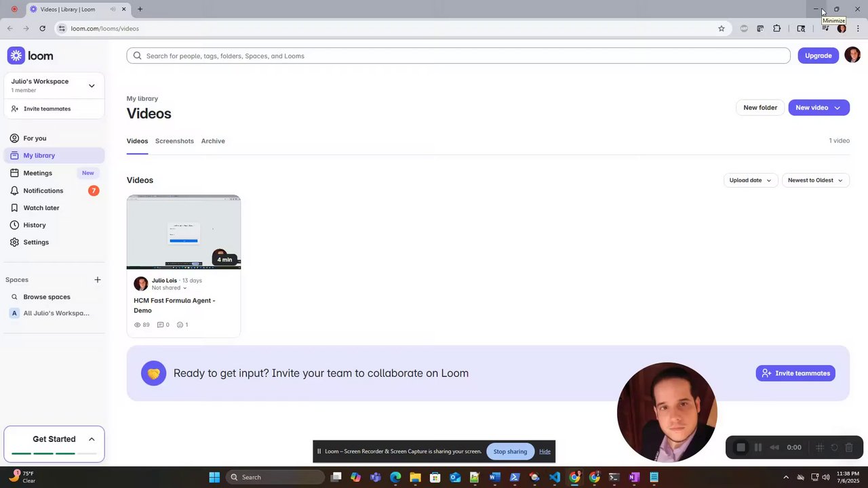Open the Windows Start menu
Image resolution: width=868 pixels, height=488 pixels.
click(x=214, y=477)
